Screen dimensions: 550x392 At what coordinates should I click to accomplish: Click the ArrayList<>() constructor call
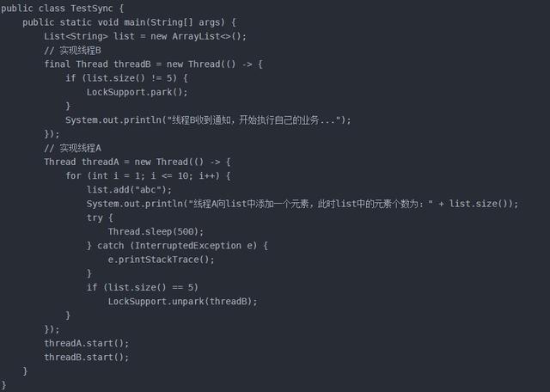point(210,36)
